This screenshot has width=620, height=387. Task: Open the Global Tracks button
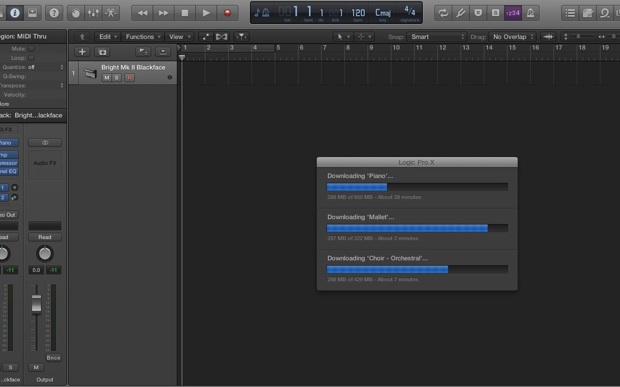coord(143,52)
